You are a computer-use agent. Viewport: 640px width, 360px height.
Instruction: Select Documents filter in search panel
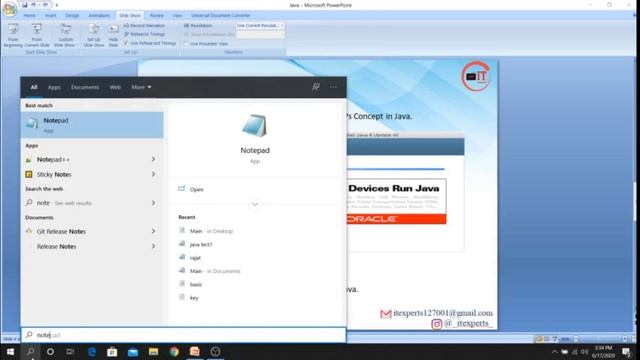(85, 87)
